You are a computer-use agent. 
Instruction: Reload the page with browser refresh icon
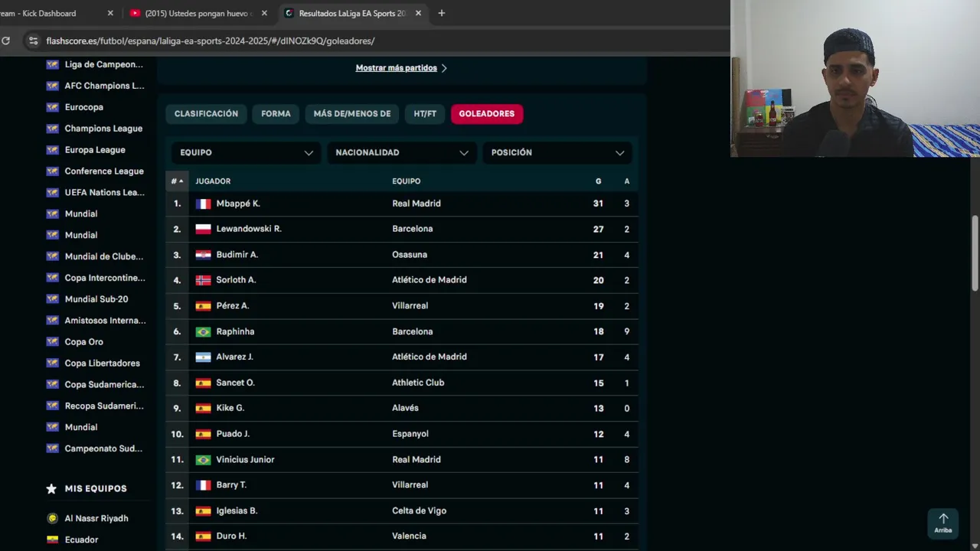pos(5,41)
